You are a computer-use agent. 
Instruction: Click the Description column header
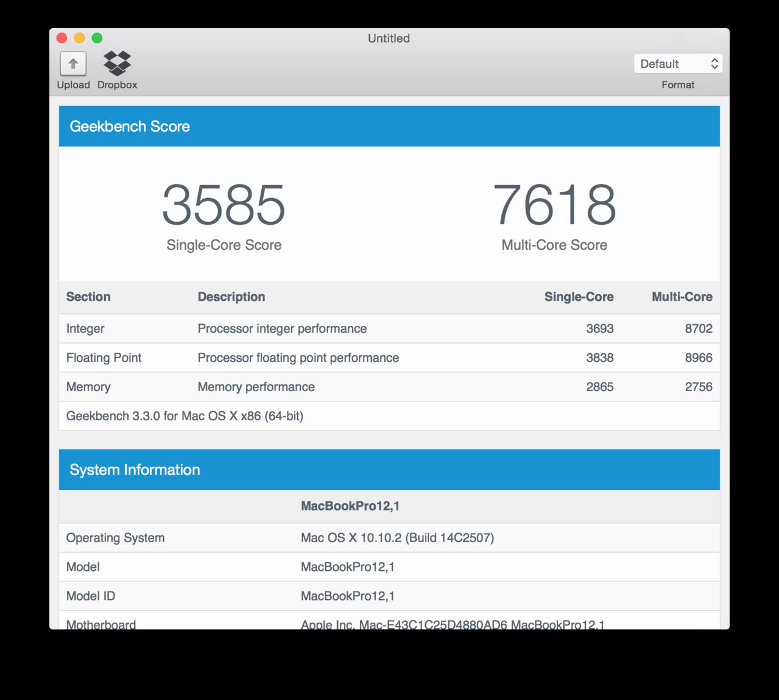click(231, 297)
